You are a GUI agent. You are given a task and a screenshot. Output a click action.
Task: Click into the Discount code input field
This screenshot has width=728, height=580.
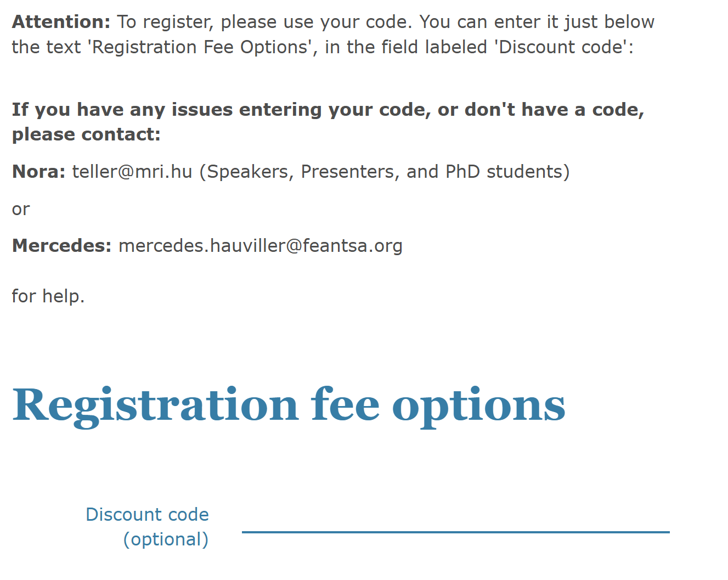click(455, 520)
